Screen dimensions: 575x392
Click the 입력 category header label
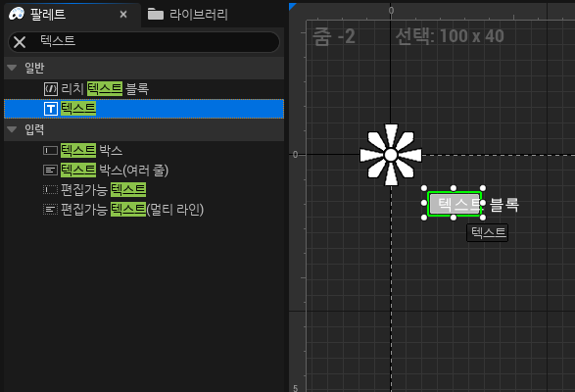(34, 129)
